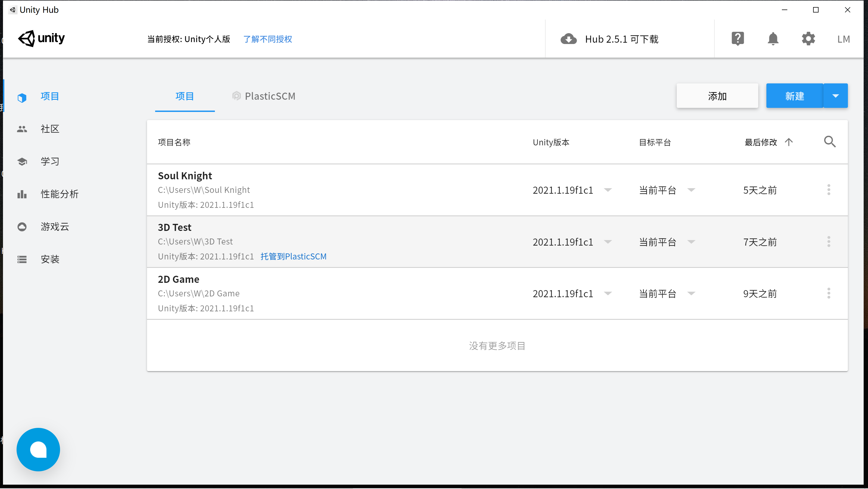The width and height of the screenshot is (868, 489).
Task: Click the 了解不同授权 link
Action: [x=268, y=39]
